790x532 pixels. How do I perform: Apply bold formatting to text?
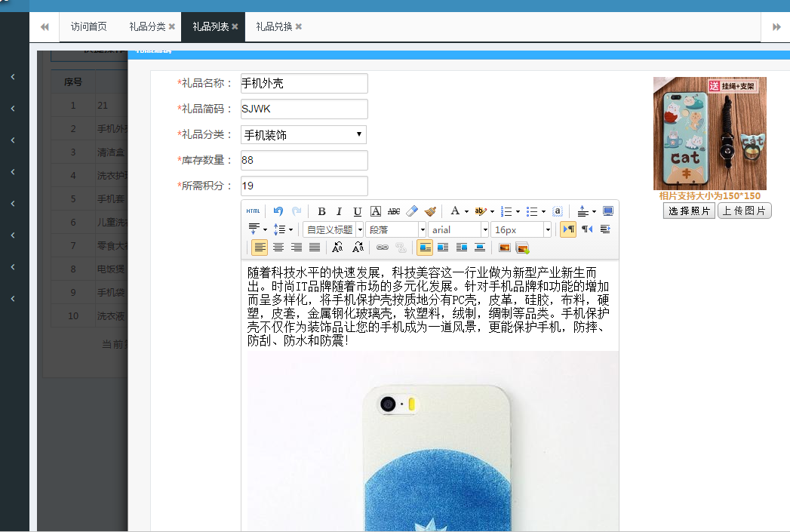pyautogui.click(x=321, y=212)
